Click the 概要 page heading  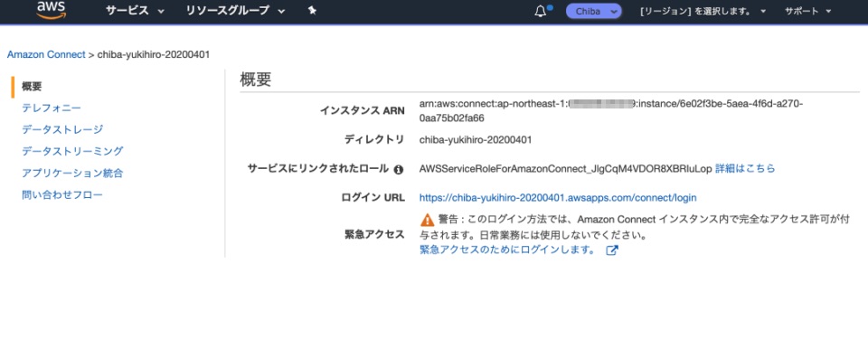[256, 80]
